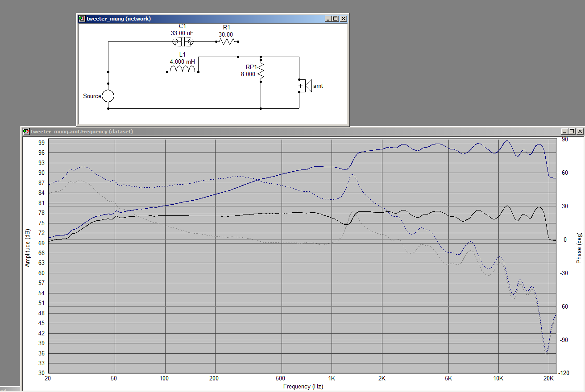Click the Source generator circle
This screenshot has height=392, width=585.
pyautogui.click(x=108, y=96)
